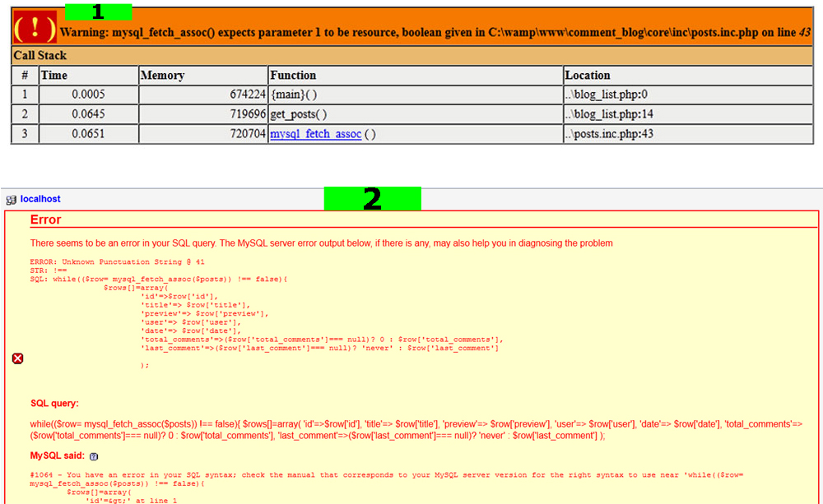
Task: Click the ..\posts.inc.php:43 location cell
Action: point(609,134)
